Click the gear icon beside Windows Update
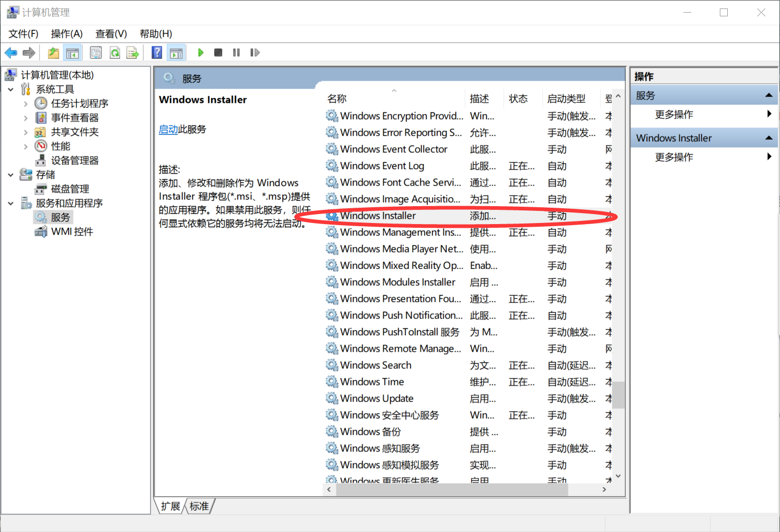The width and height of the screenshot is (780, 532). pos(332,398)
